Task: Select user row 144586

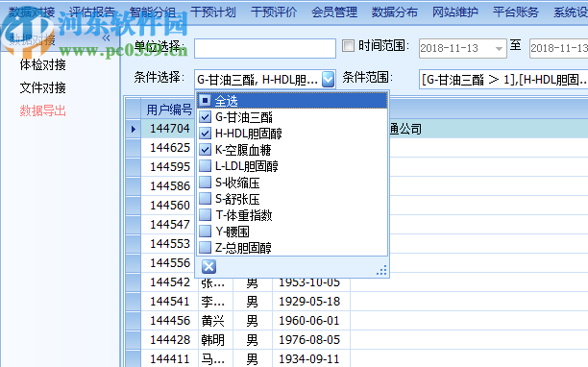Action: (170, 186)
